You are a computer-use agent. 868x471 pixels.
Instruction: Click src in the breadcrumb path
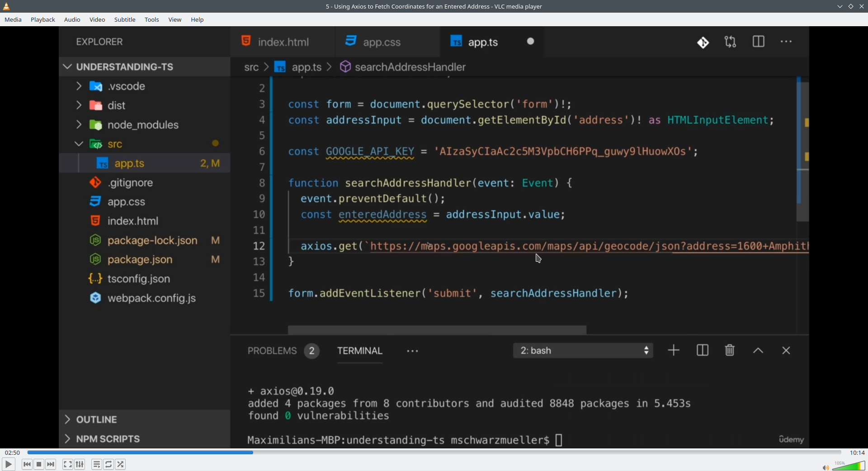pyautogui.click(x=251, y=67)
